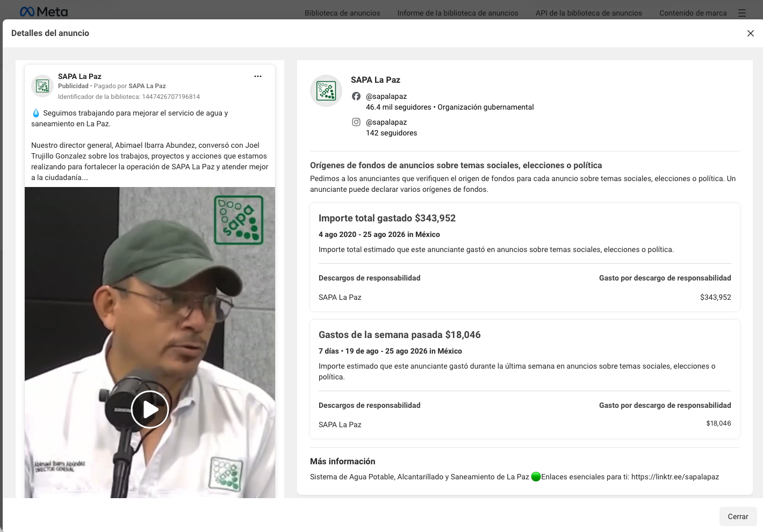The width and height of the screenshot is (763, 532).
Task: Click '46.4 mil seguidores' text
Action: [399, 107]
